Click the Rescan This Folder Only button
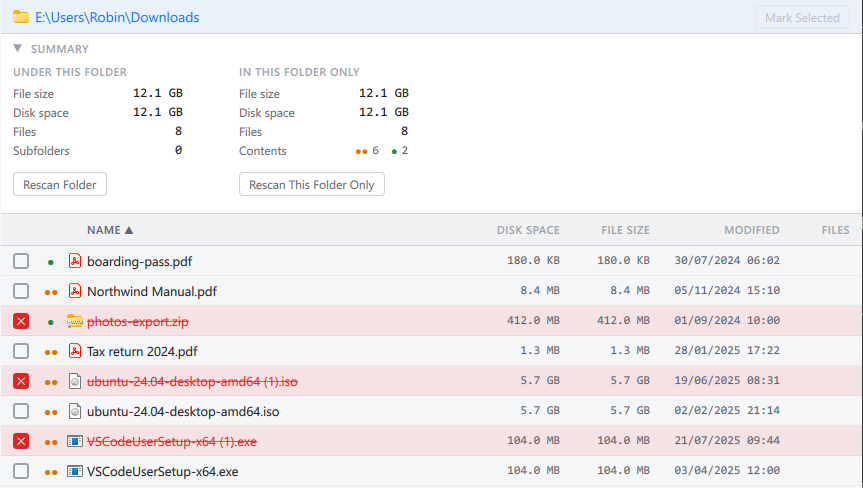 [x=312, y=184]
